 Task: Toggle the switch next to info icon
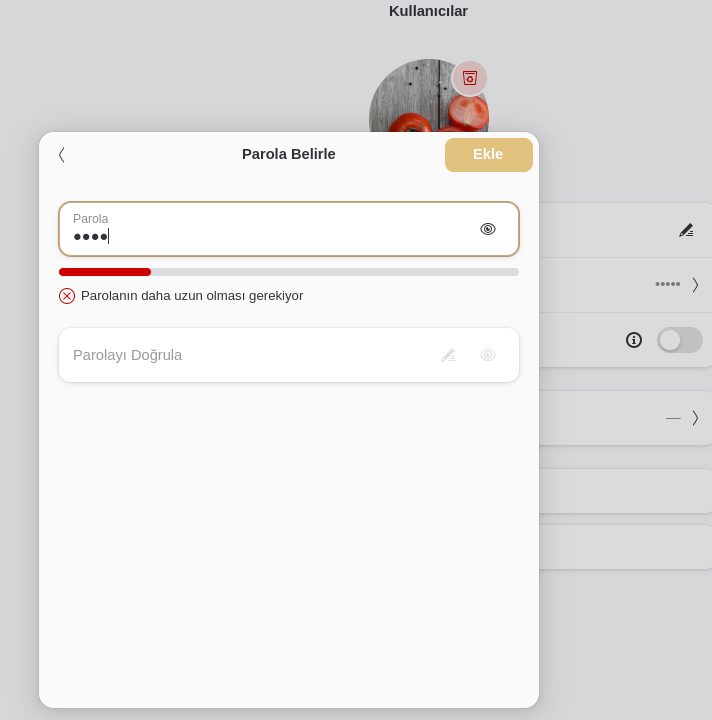(680, 340)
